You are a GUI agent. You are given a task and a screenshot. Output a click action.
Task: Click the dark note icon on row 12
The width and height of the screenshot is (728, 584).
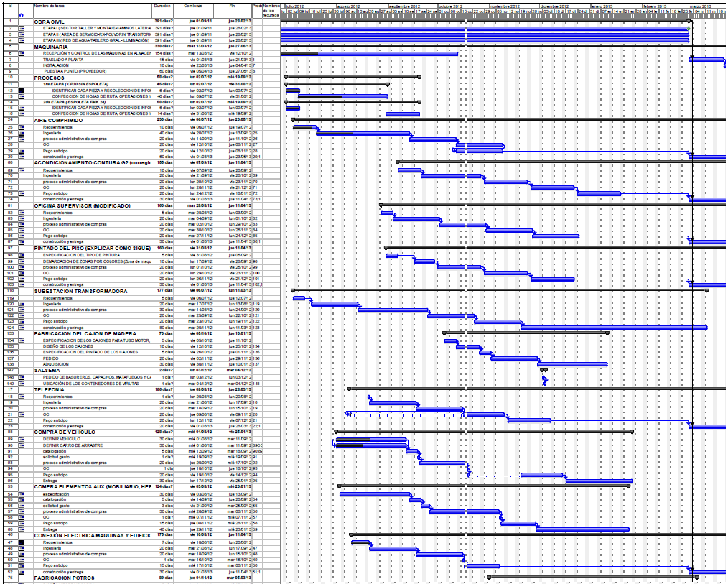tap(22, 91)
